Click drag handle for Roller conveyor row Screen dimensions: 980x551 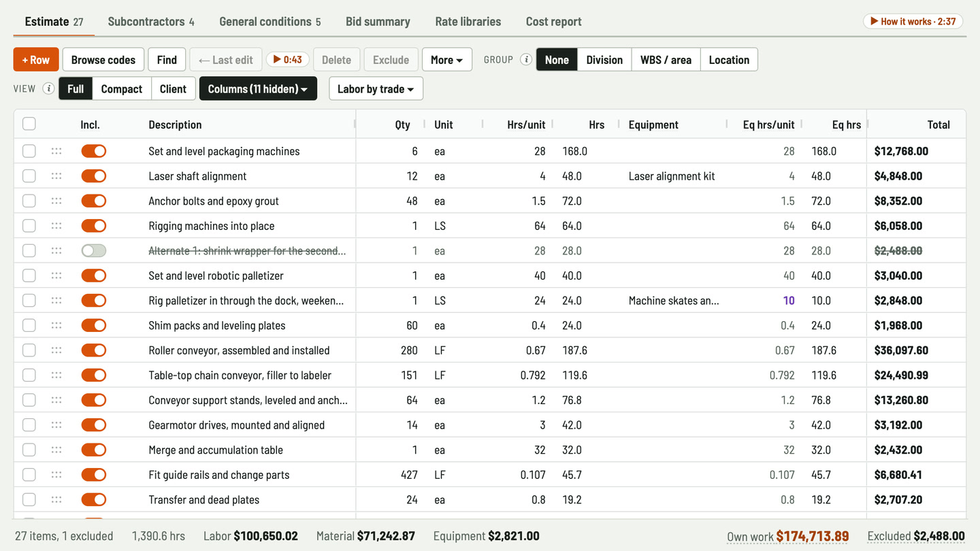[56, 350]
